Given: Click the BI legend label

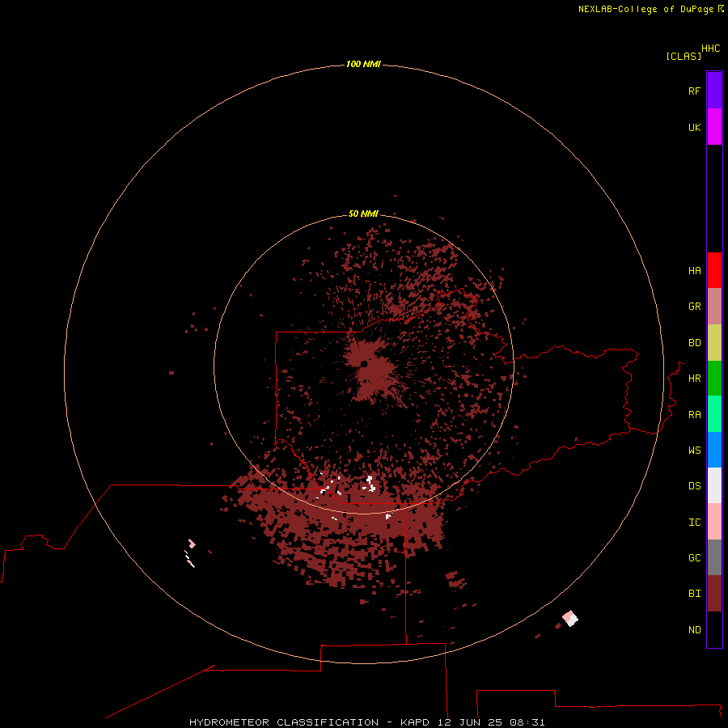Looking at the screenshot, I should point(694,594).
